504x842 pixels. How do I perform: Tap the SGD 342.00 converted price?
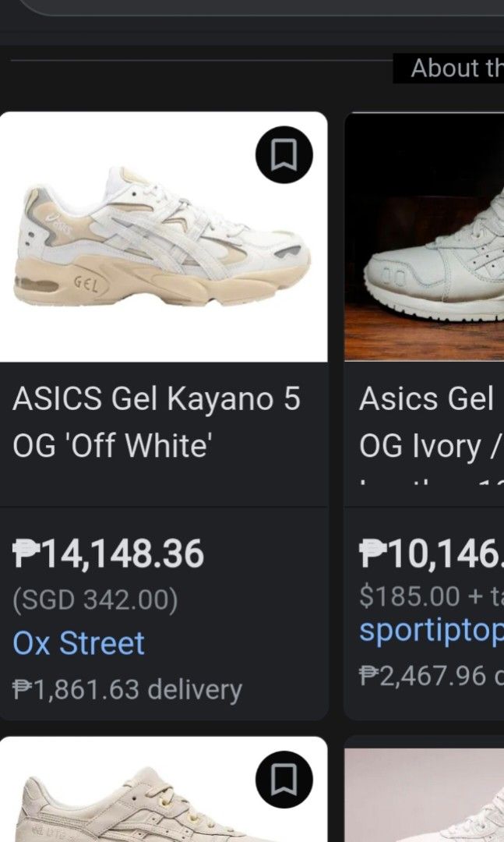point(96,599)
